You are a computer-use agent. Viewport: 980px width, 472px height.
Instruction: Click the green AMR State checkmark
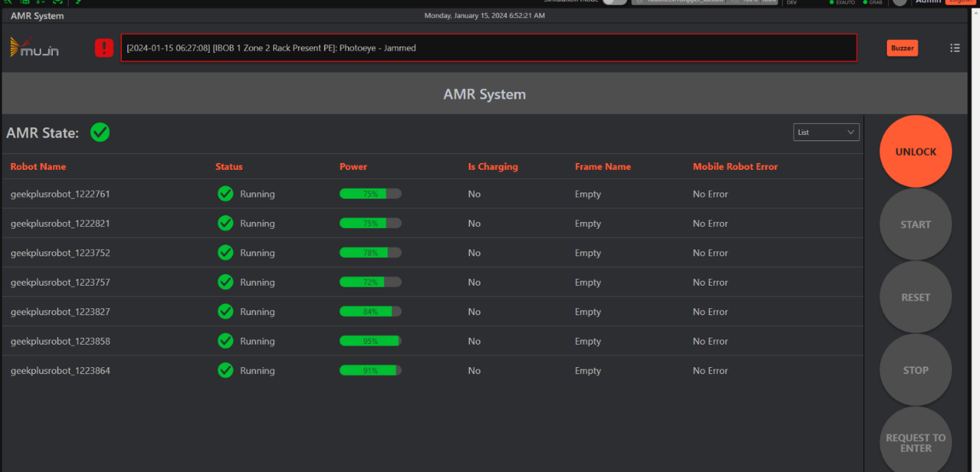pyautogui.click(x=100, y=132)
